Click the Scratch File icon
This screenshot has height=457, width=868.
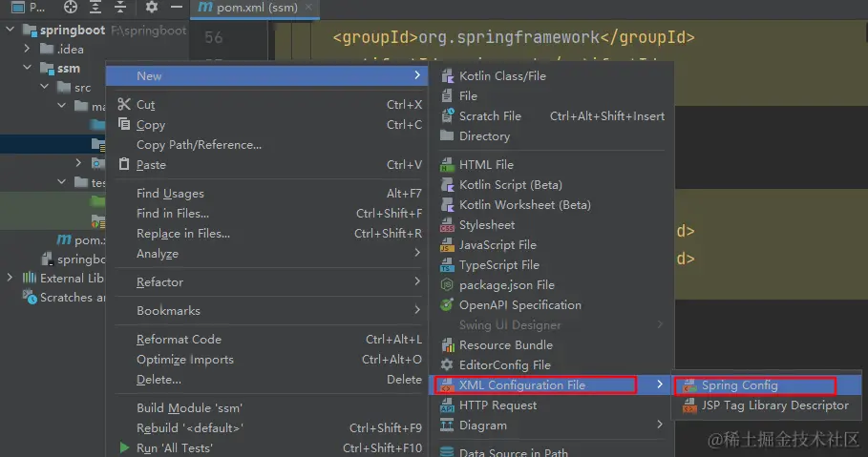tap(447, 115)
